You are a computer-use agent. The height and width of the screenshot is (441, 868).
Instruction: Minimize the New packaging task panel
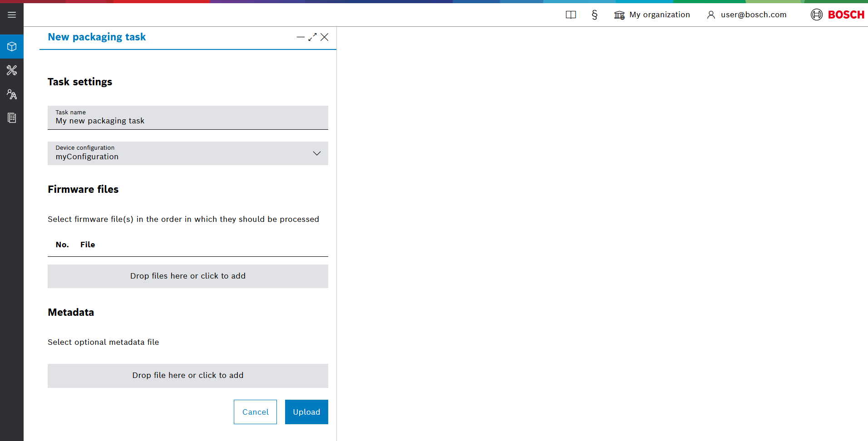click(300, 37)
